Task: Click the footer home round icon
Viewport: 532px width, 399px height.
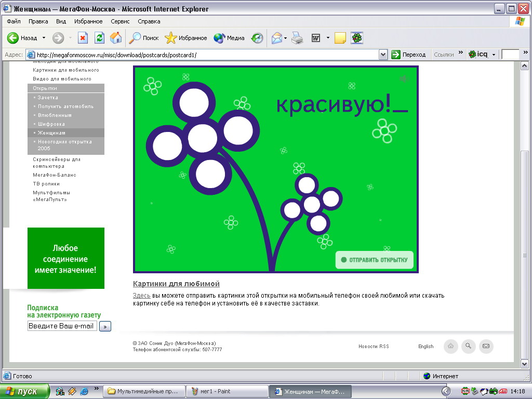Action: 451,347
